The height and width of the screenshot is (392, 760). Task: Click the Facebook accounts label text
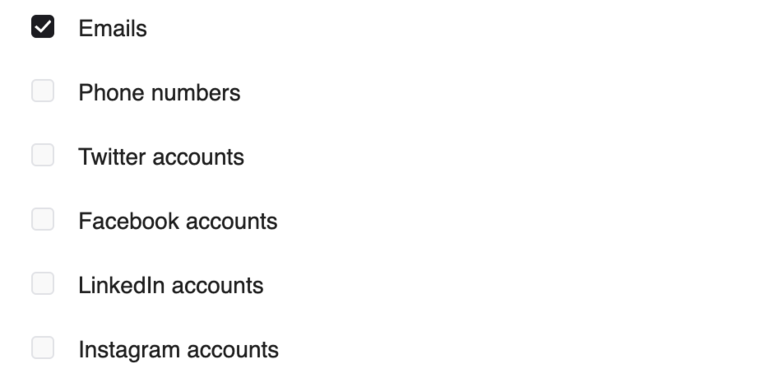pos(178,221)
